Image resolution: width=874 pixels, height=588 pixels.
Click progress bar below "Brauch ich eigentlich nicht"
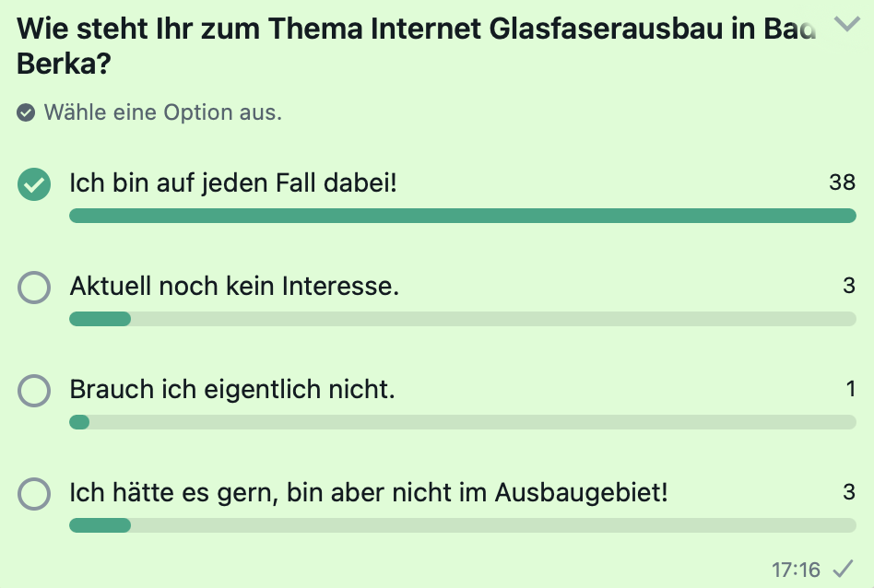click(462, 422)
